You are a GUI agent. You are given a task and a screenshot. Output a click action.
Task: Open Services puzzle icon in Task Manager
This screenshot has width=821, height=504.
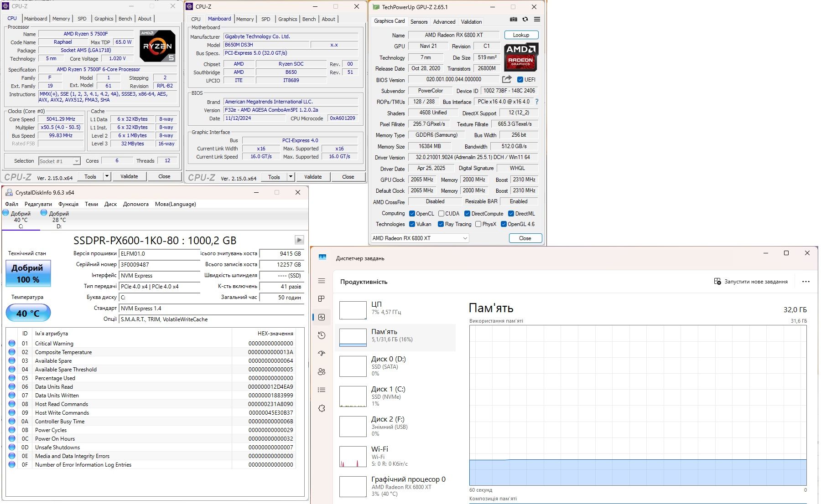coord(322,408)
